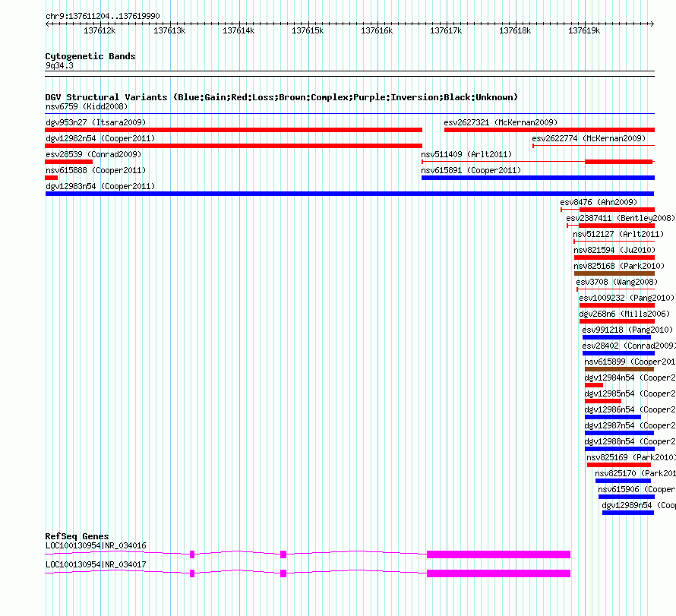The width and height of the screenshot is (676, 616).
Task: Click the 137615k ruler tick label
Action: point(308,30)
